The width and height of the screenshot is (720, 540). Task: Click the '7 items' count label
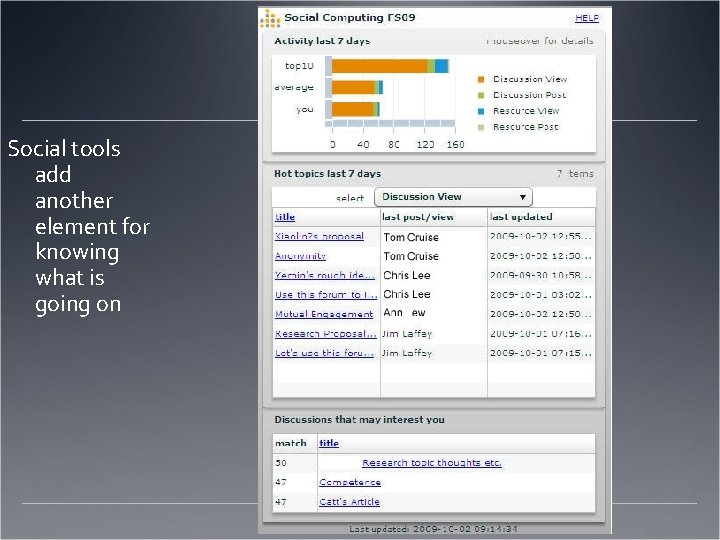pos(575,174)
